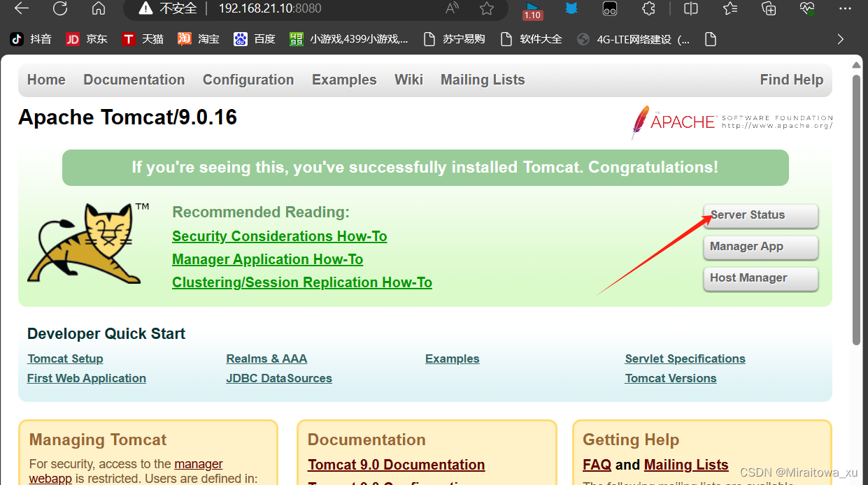Click the scrollbar up arrow

point(857,64)
